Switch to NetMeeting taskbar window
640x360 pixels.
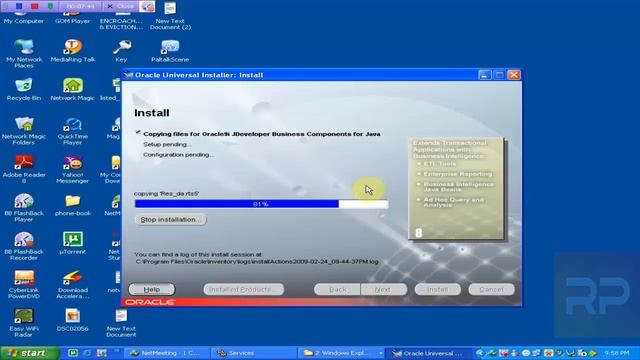coord(167,353)
